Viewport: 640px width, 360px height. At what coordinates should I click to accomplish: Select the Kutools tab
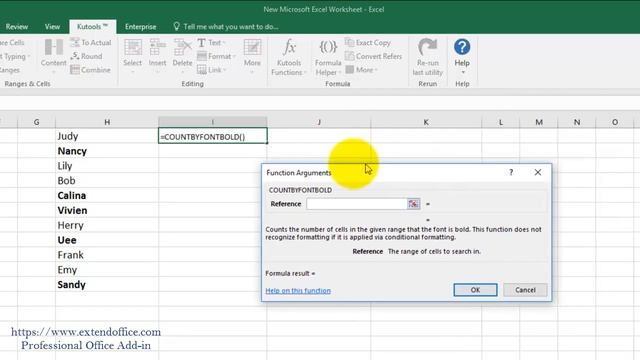pos(92,27)
